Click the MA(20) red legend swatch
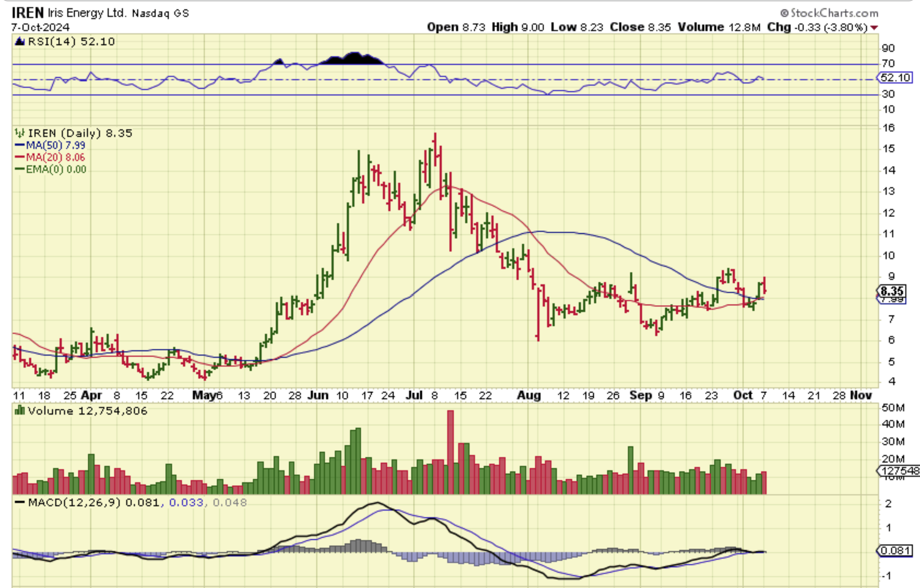The width and height of the screenshot is (920, 588). click(x=20, y=157)
